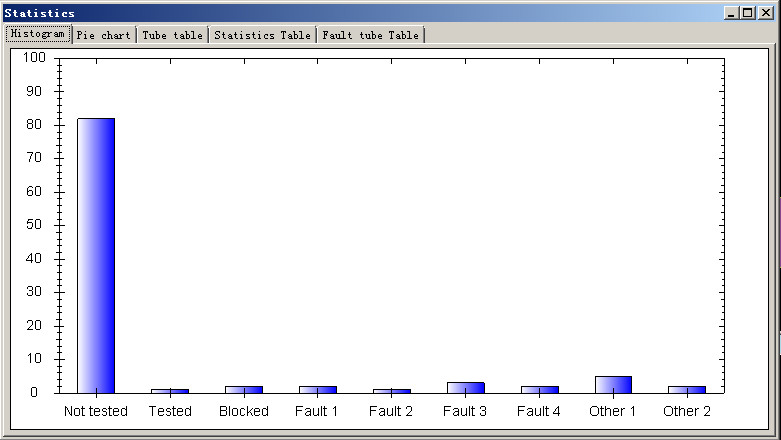Select the Fault 1 bar

point(318,390)
